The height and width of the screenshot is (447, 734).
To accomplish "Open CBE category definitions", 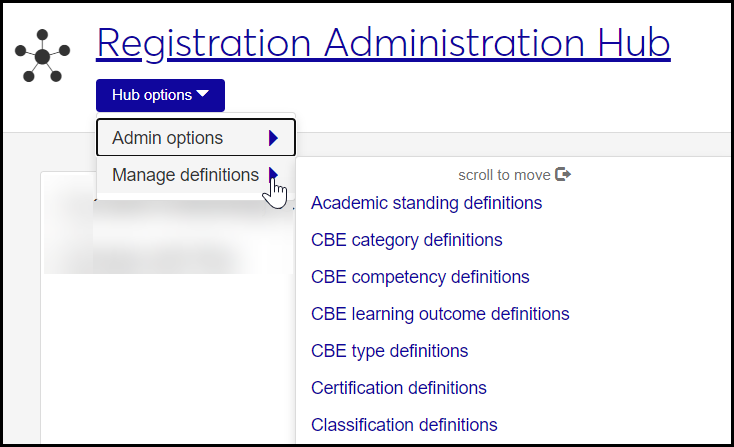I will 406,240.
